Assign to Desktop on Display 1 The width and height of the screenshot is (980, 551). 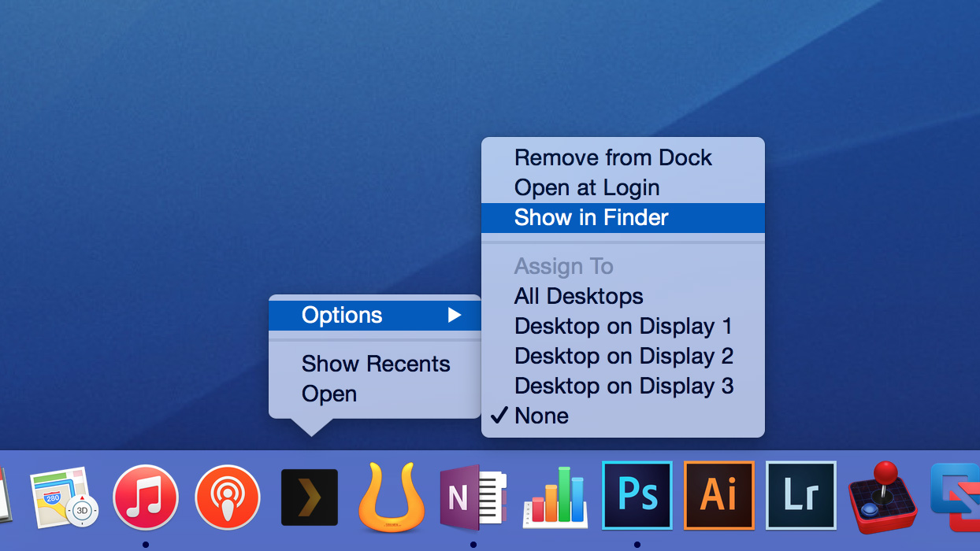(623, 326)
